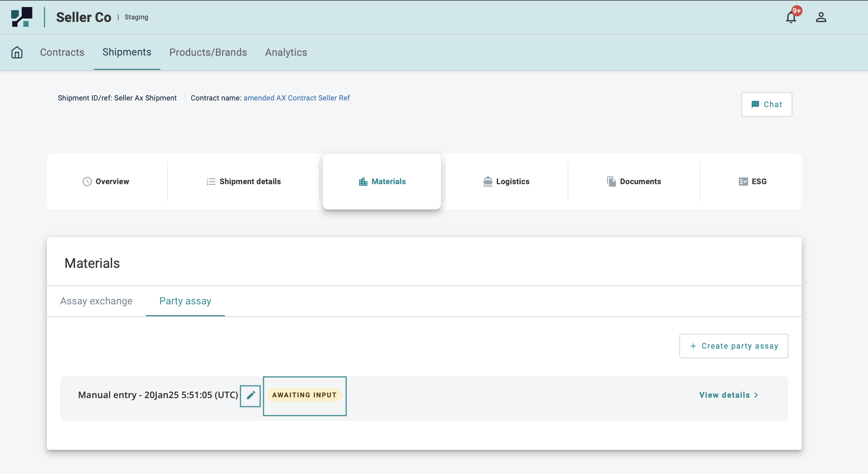868x474 pixels.
Task: Go to the Shipment details tab
Action: point(244,182)
